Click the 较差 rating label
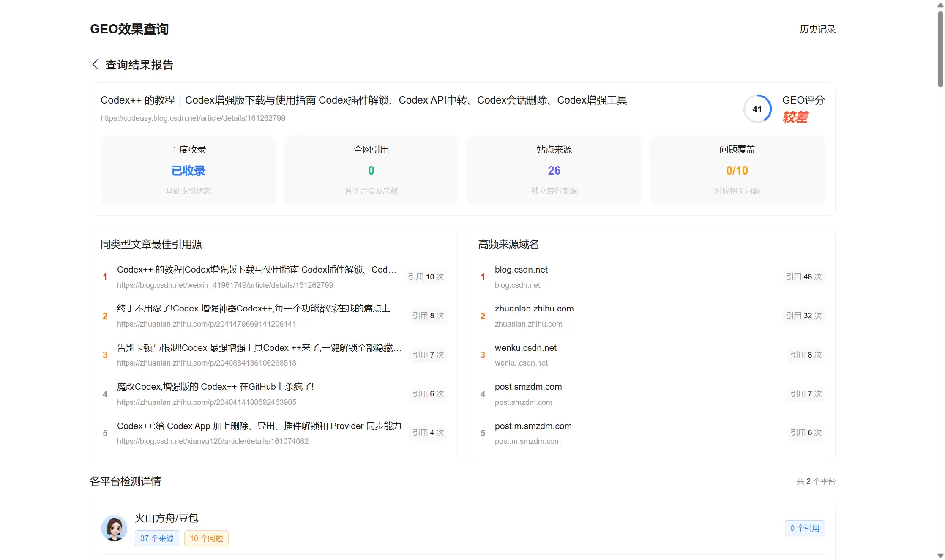The image size is (945, 560). point(795,117)
